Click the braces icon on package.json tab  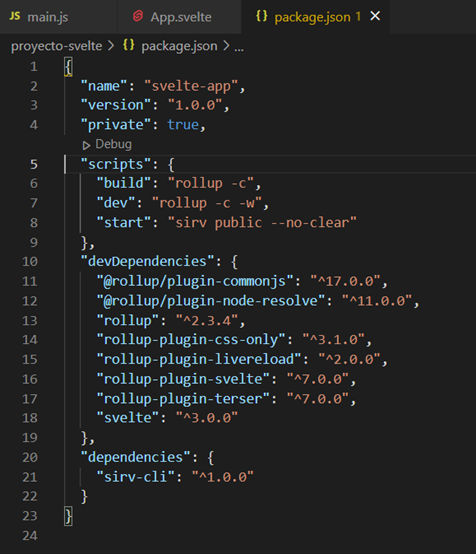coord(261,16)
